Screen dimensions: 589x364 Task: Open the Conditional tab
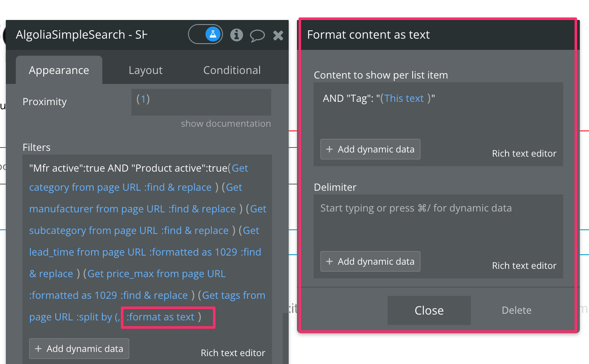click(x=232, y=70)
